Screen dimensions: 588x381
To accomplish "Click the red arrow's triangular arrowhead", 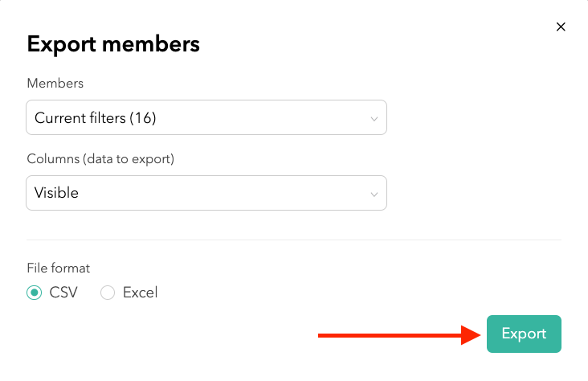I will point(471,335).
